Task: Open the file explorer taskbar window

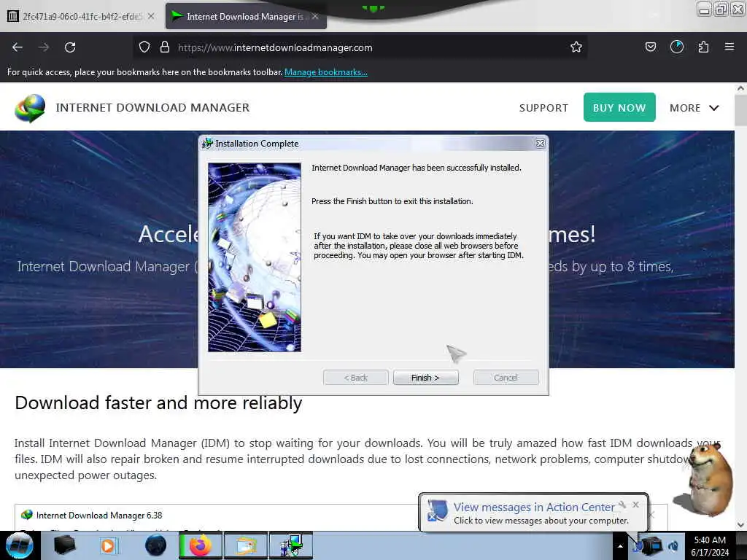Action: click(x=246, y=545)
